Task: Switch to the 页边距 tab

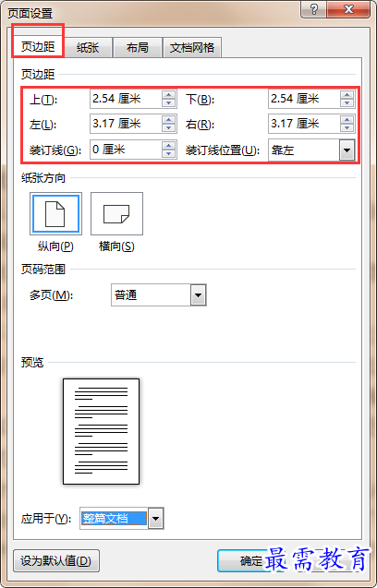Action: pos(38,47)
